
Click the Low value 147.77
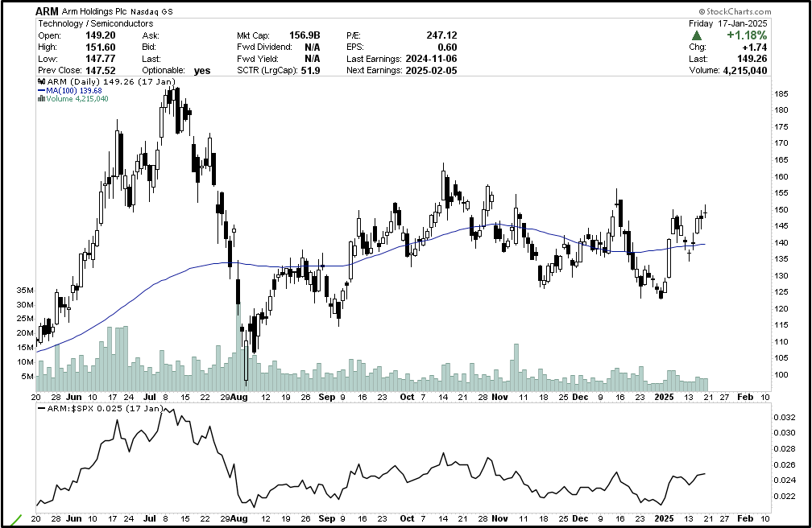click(101, 59)
